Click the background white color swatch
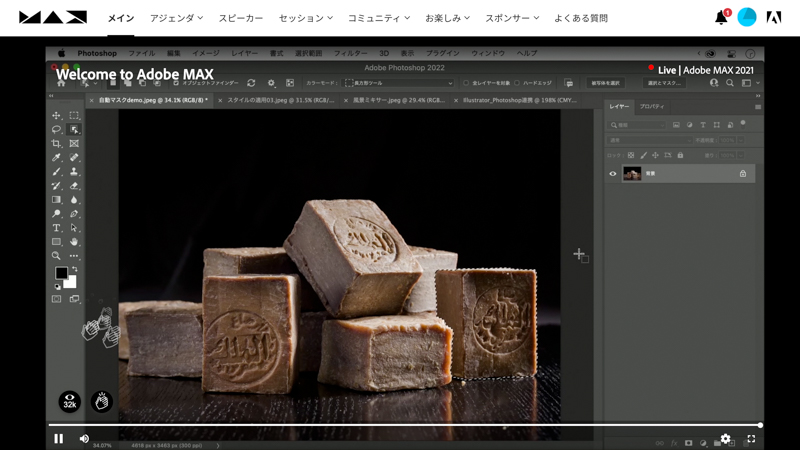The width and height of the screenshot is (800, 450). (71, 282)
